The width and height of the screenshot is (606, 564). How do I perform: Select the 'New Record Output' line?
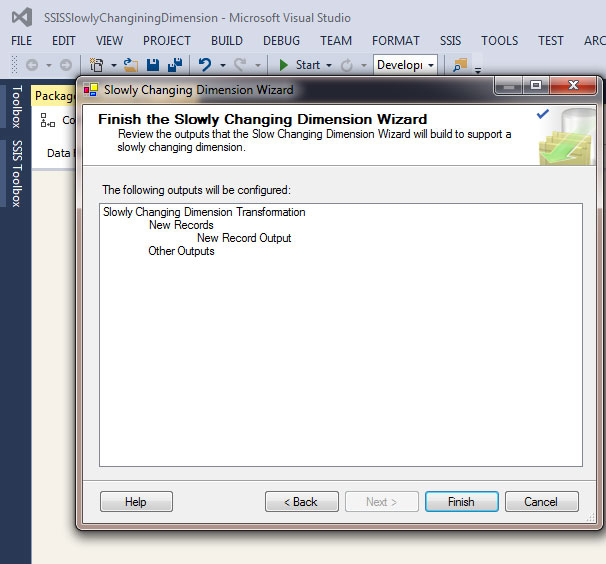coord(244,238)
